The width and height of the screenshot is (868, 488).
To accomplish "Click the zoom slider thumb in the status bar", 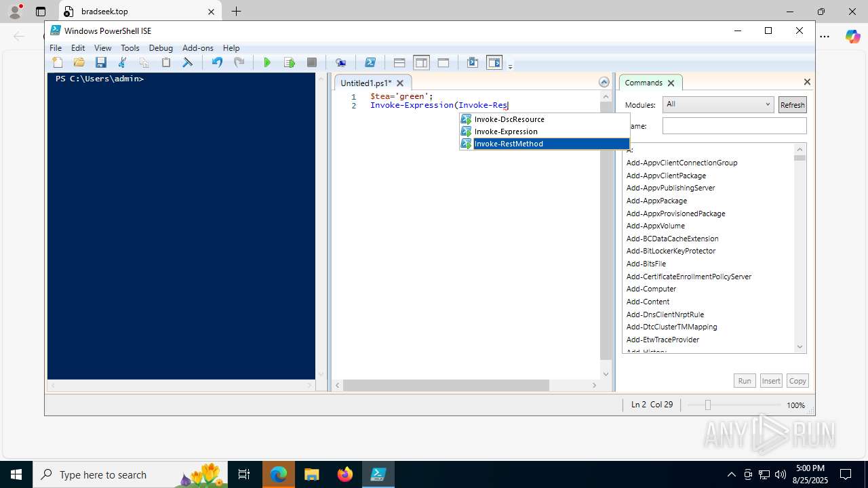I will click(x=707, y=405).
